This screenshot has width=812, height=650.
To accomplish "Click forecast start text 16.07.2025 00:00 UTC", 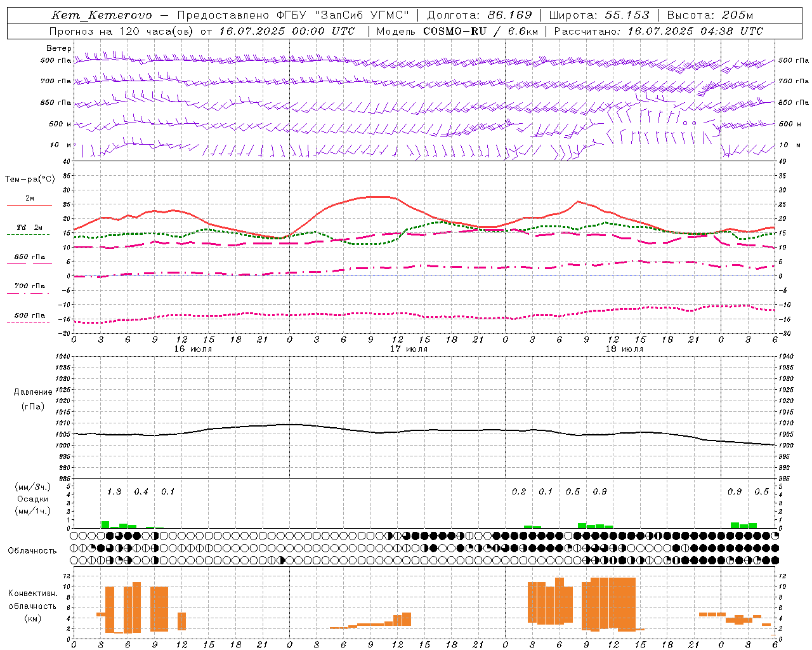I will point(287,31).
